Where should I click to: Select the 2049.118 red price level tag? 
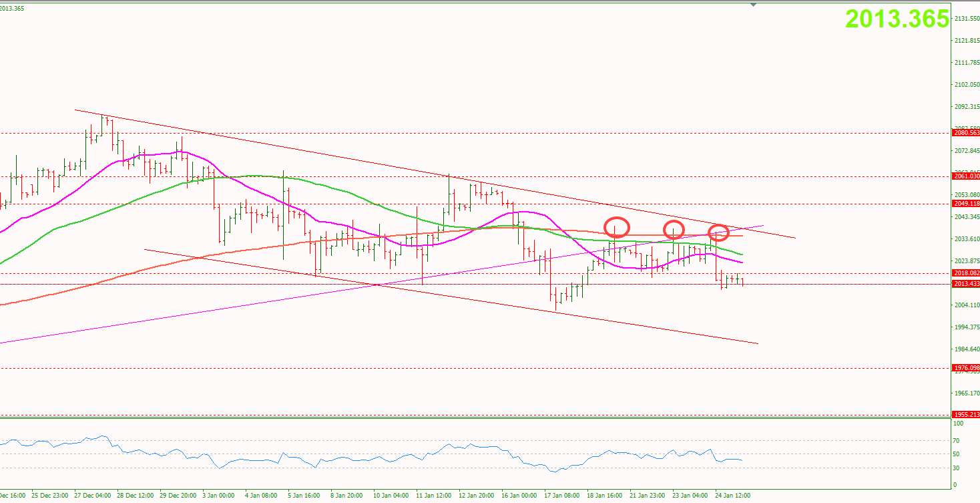(967, 204)
